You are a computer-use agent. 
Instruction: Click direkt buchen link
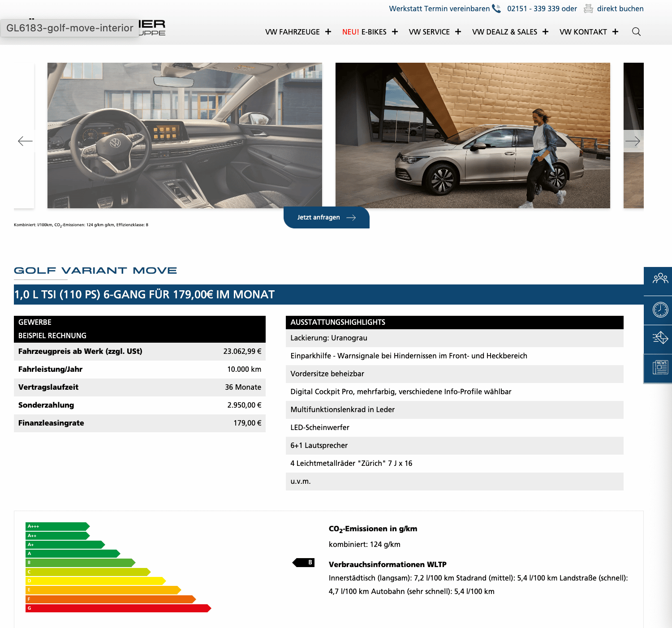pyautogui.click(x=620, y=9)
